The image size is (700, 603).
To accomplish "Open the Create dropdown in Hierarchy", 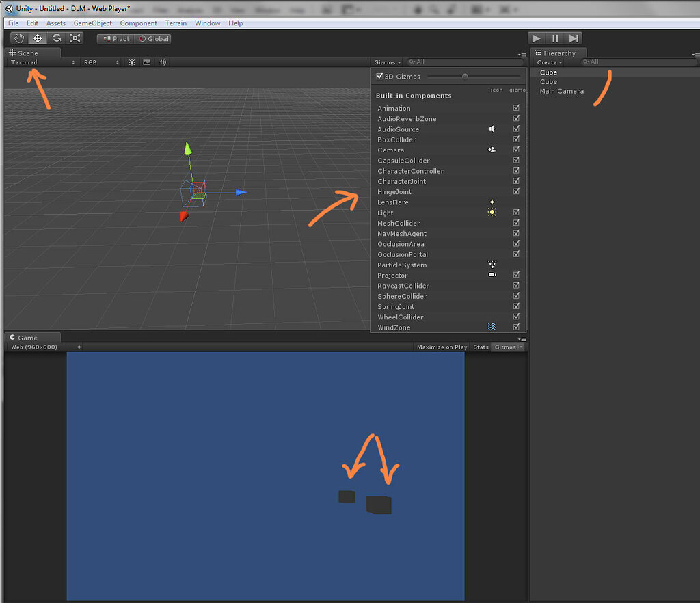I will pyautogui.click(x=550, y=62).
